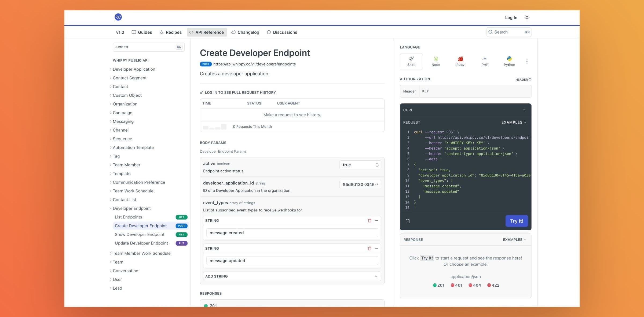Open the search bar
This screenshot has height=317, width=644.
(x=508, y=32)
